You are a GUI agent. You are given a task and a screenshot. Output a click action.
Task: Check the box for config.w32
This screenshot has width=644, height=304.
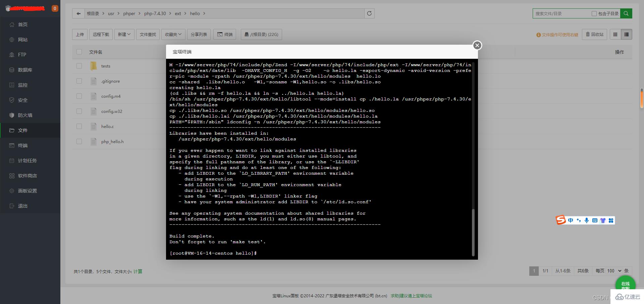[79, 111]
